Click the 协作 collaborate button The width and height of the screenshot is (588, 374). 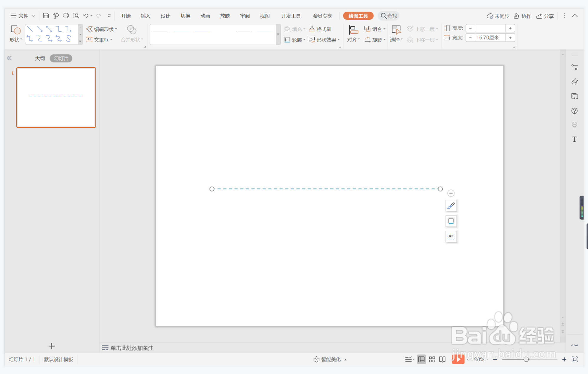(x=523, y=16)
